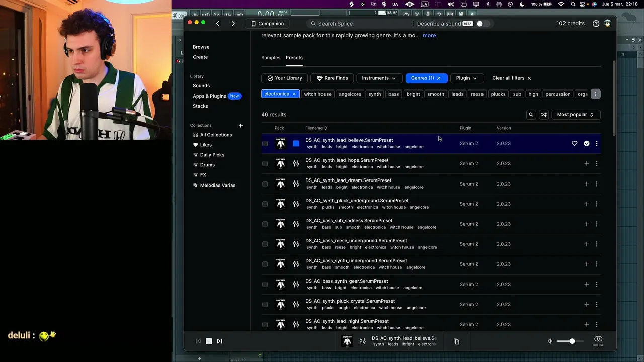
Task: Go forward with the right navigation arrow
Action: [x=233, y=24]
